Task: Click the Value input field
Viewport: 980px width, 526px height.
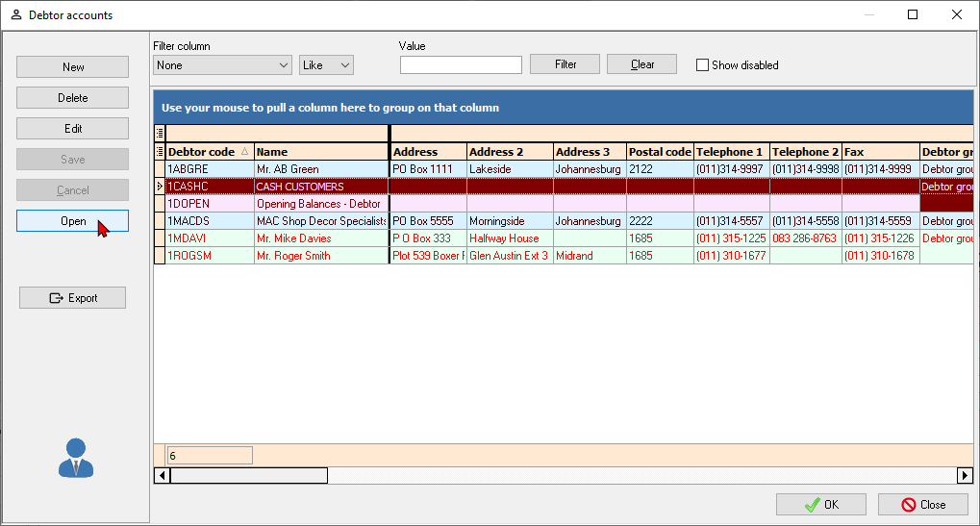Action: click(461, 65)
